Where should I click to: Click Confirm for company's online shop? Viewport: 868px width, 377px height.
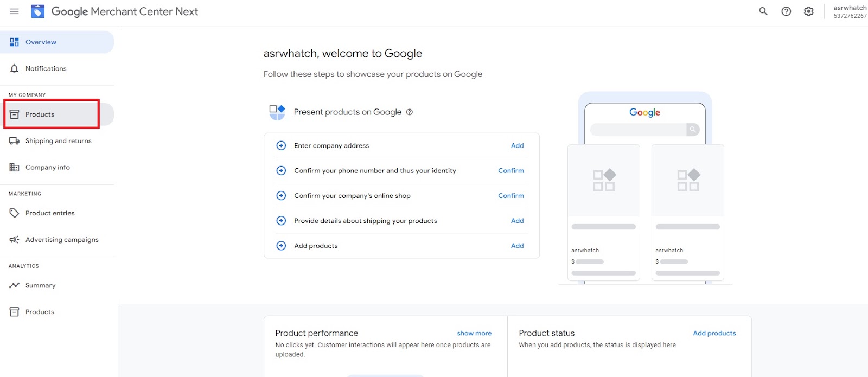click(x=511, y=196)
